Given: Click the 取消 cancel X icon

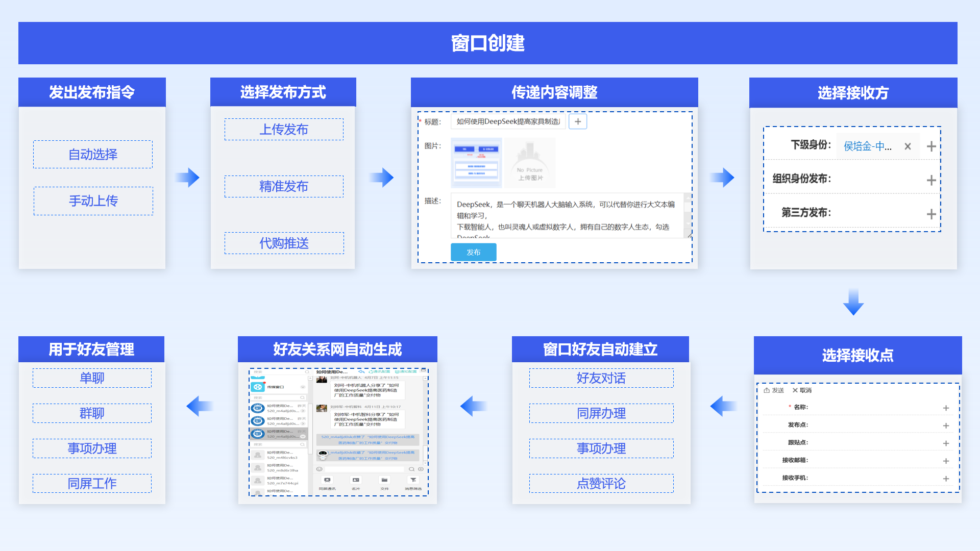Looking at the screenshot, I should pyautogui.click(x=795, y=390).
